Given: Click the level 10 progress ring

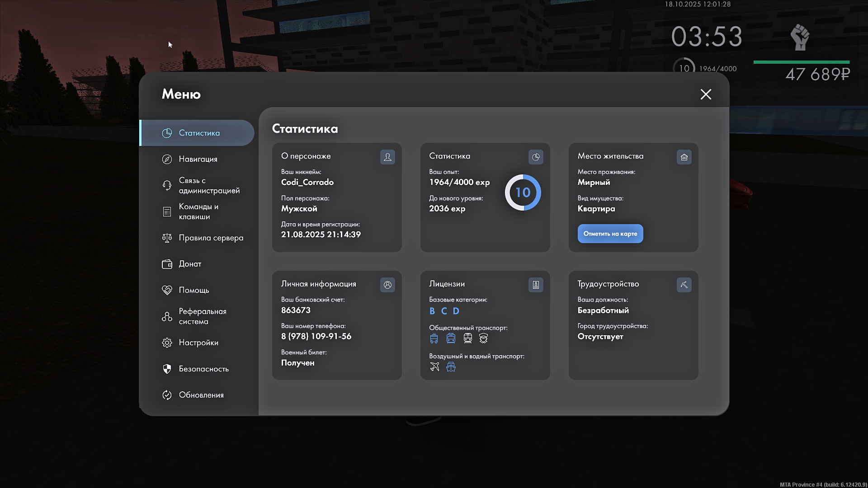Looking at the screenshot, I should click(x=523, y=192).
